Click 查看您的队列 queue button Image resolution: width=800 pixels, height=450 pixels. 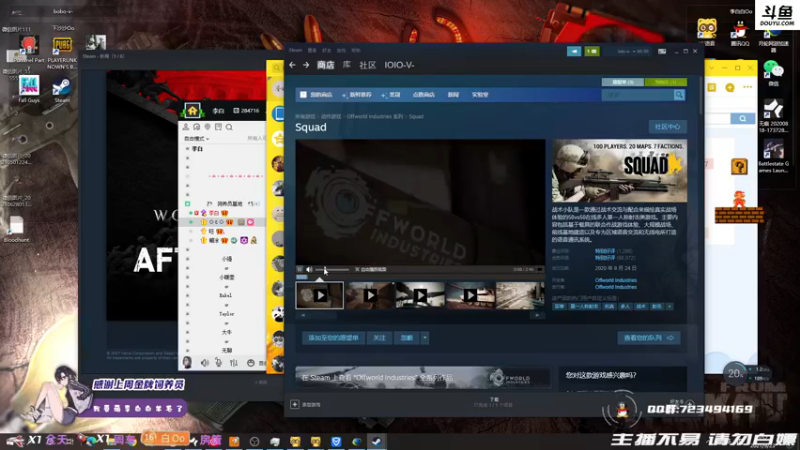(648, 338)
